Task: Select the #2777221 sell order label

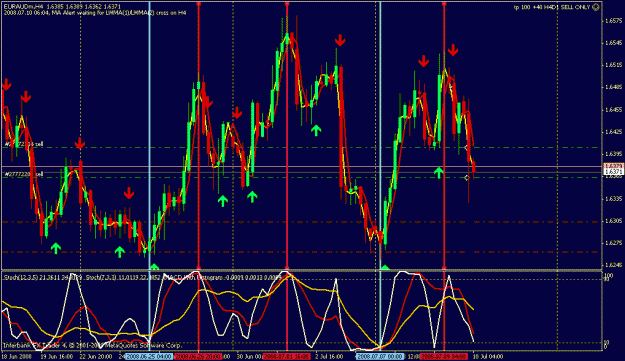Action: [x=24, y=144]
